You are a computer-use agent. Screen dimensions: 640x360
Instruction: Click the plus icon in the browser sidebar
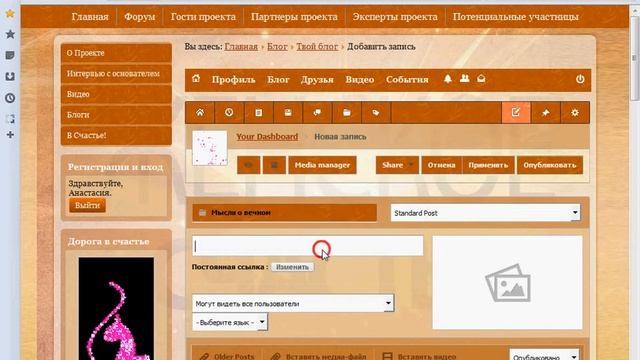pyautogui.click(x=10, y=135)
